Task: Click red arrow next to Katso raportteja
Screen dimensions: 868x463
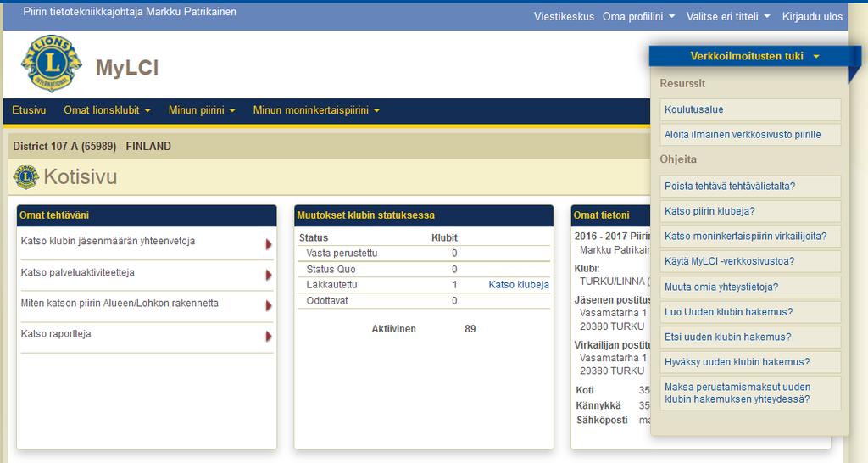Action: (269, 336)
